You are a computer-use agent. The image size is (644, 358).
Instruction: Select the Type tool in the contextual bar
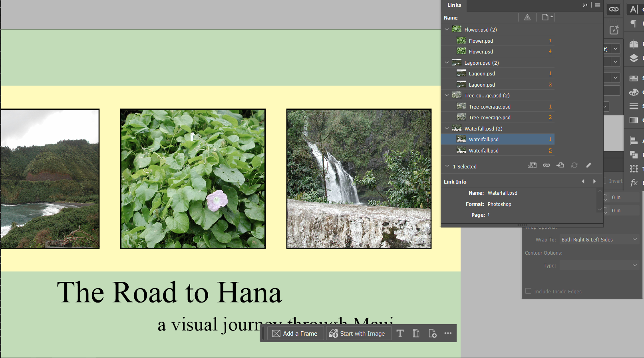400,333
